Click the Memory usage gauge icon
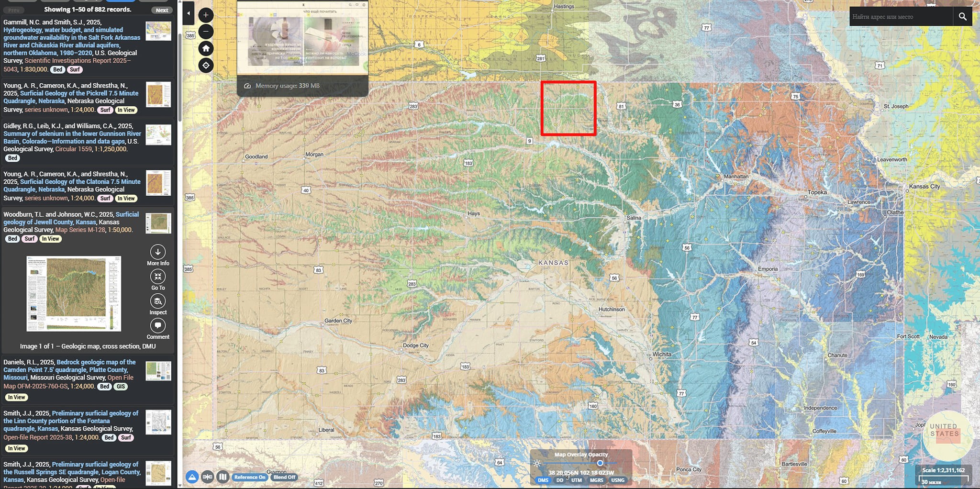Image resolution: width=980 pixels, height=489 pixels. coord(247,86)
